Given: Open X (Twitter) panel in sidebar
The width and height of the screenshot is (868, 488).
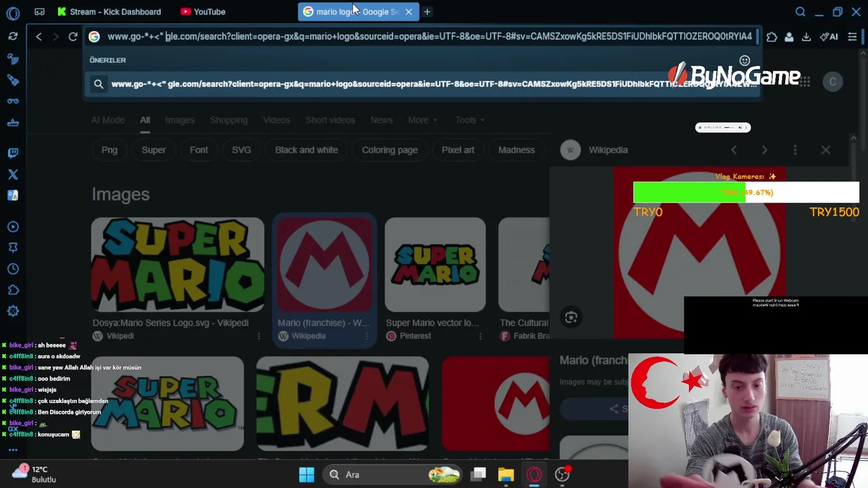Looking at the screenshot, I should tap(13, 174).
